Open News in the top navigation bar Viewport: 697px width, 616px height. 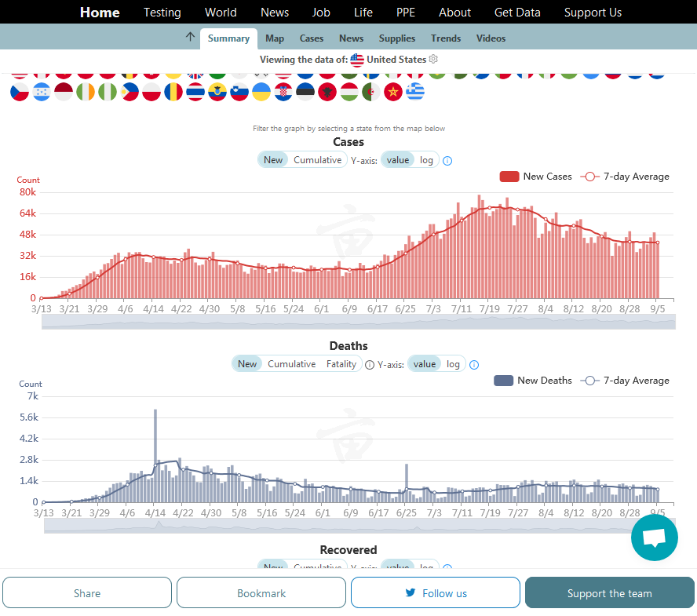(275, 13)
